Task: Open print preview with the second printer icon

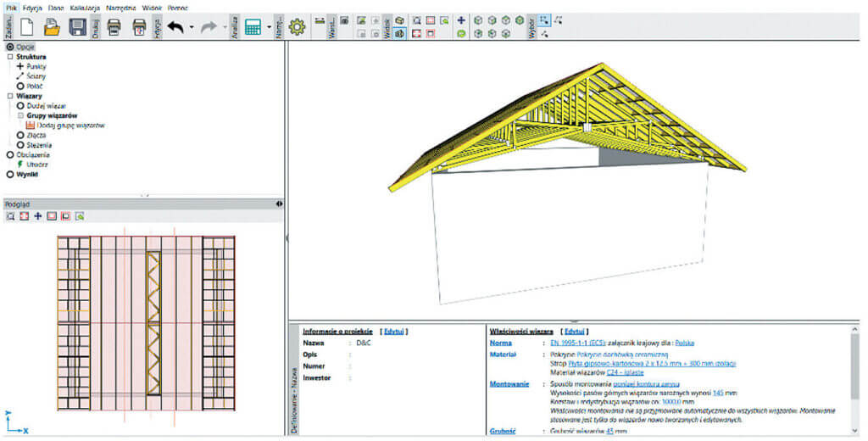Action: tap(140, 26)
